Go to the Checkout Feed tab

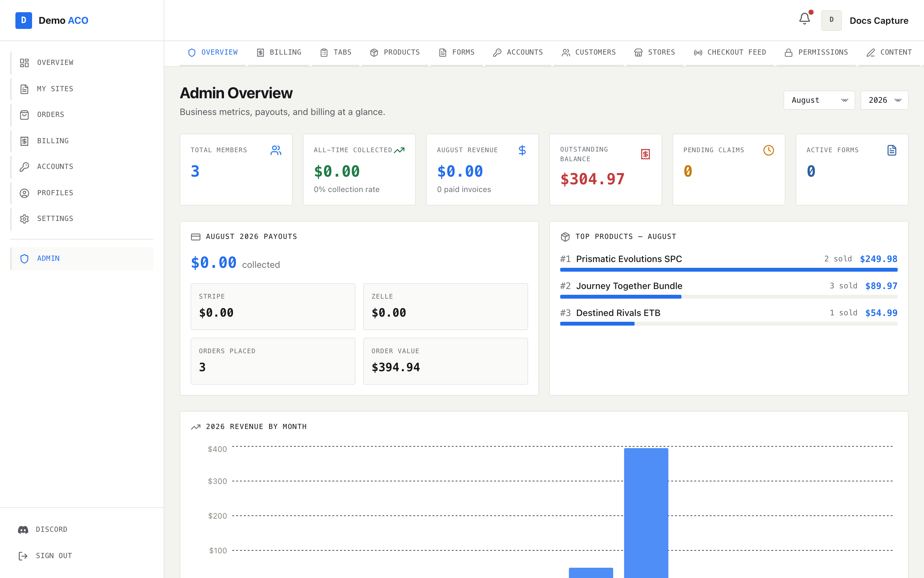pyautogui.click(x=730, y=52)
